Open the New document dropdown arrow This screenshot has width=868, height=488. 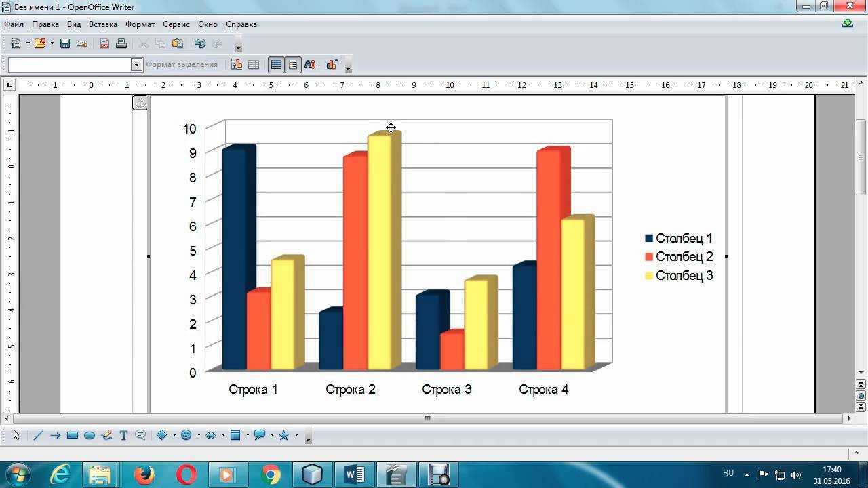click(x=28, y=43)
